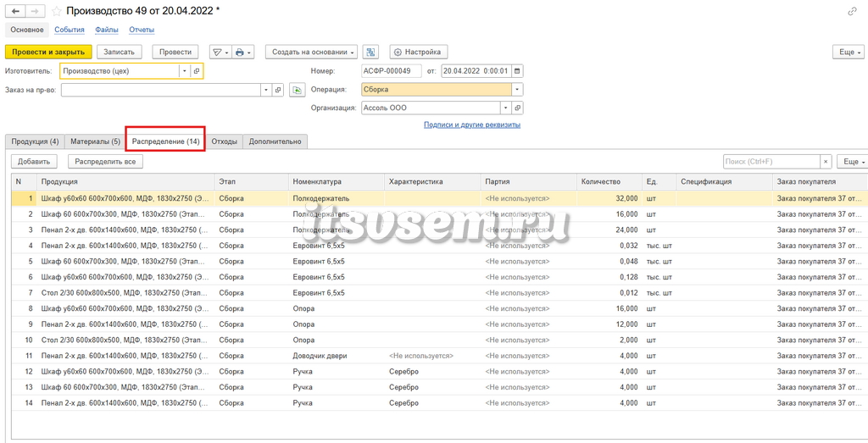Click the document structure icon beside Создать на основании
Image resolution: width=868 pixels, height=443 pixels.
point(370,52)
